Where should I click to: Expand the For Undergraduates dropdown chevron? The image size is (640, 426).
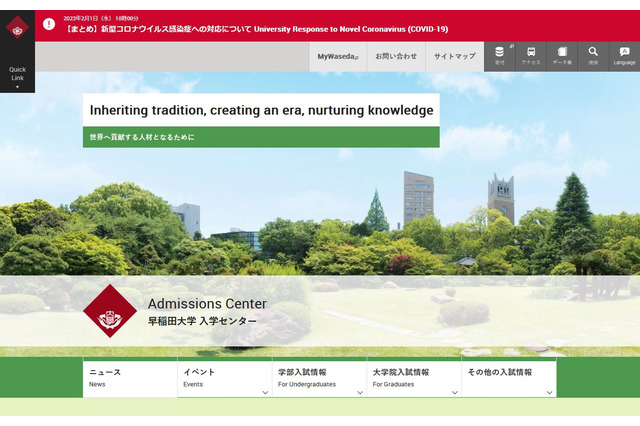click(x=360, y=393)
